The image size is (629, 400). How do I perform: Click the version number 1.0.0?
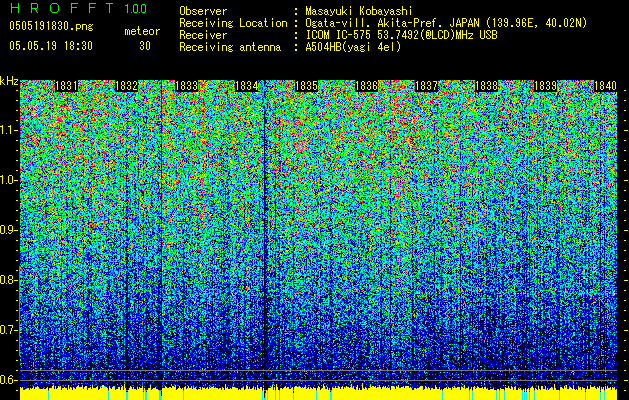[x=135, y=8]
